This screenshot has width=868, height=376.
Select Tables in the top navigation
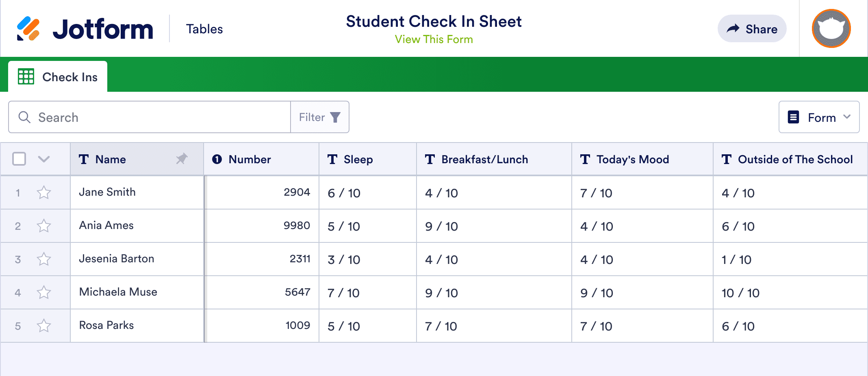(204, 28)
